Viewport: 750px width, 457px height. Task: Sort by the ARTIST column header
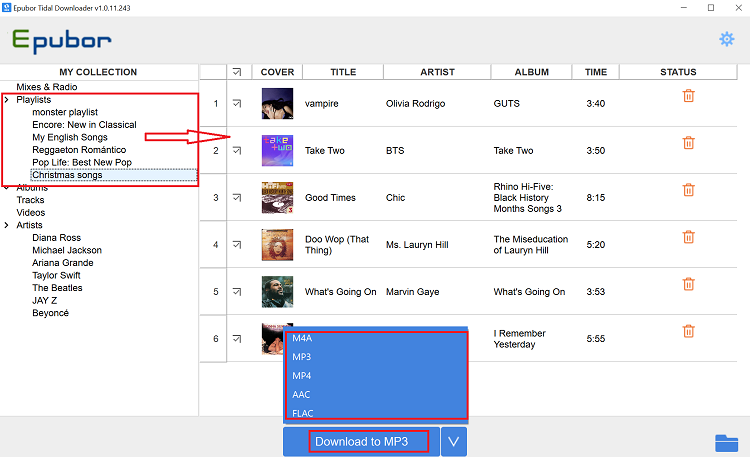pyautogui.click(x=437, y=72)
